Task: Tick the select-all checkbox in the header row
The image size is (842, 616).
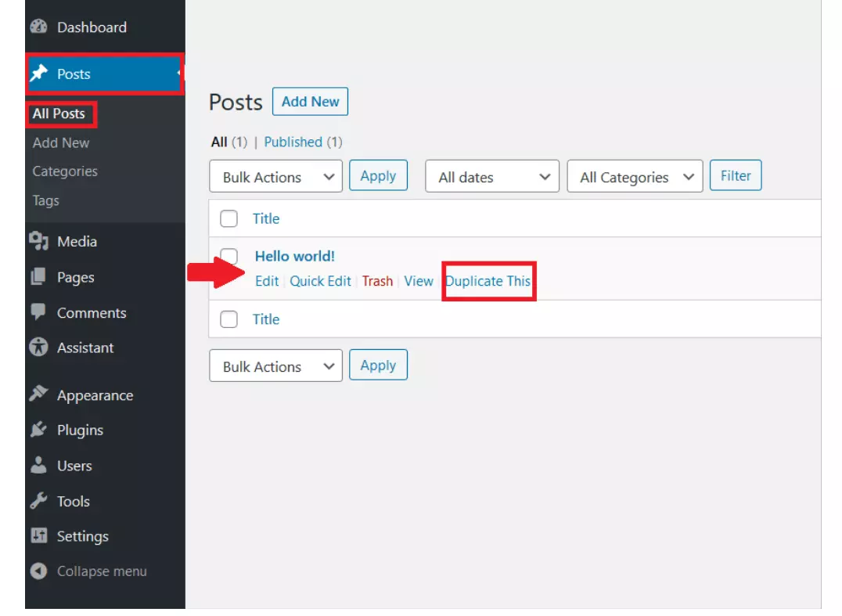Action: coord(228,218)
